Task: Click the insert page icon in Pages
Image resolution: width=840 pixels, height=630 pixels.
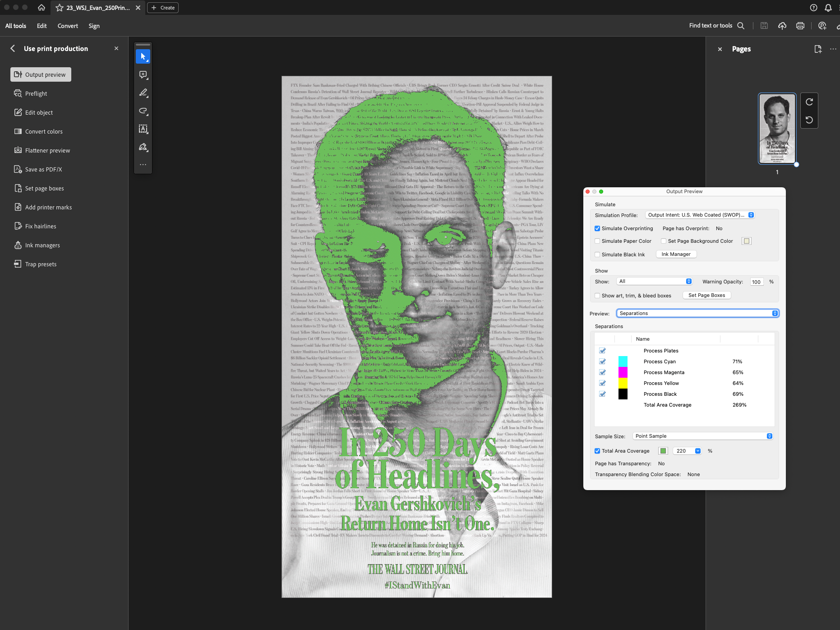Action: (x=818, y=49)
